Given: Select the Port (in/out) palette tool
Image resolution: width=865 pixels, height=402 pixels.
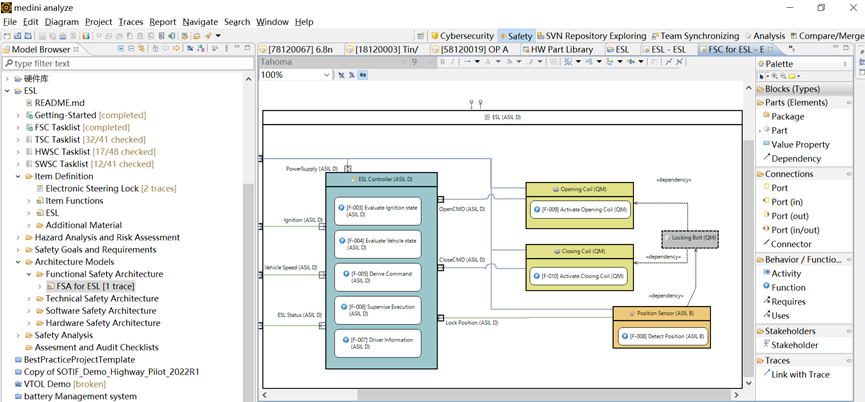Looking at the screenshot, I should pos(791,230).
